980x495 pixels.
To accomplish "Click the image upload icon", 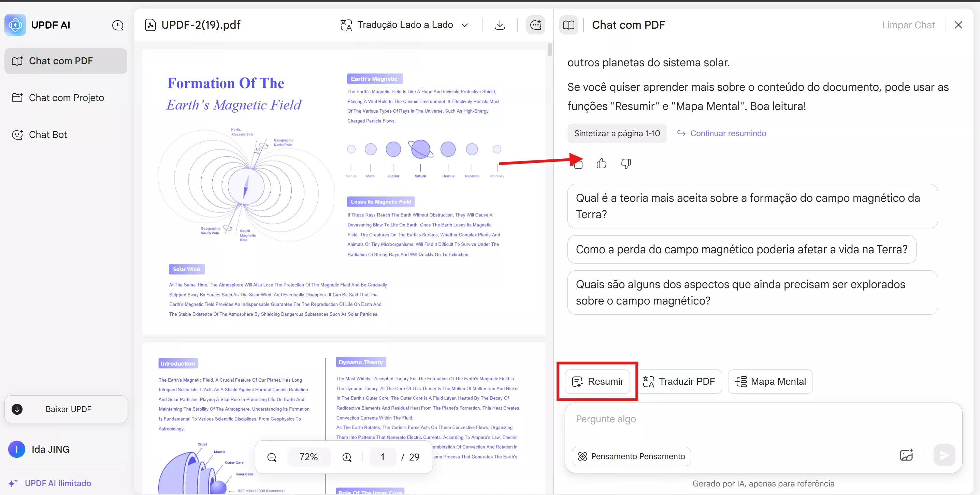I will 906,455.
